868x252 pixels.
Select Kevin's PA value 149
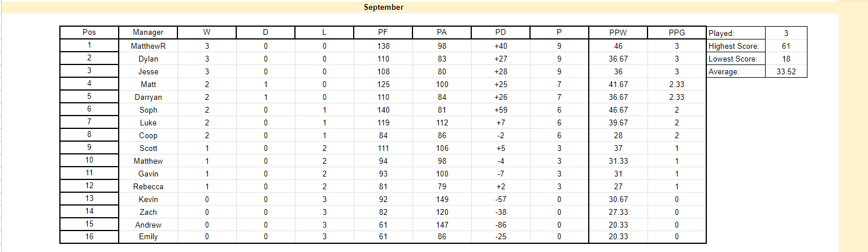(x=442, y=199)
